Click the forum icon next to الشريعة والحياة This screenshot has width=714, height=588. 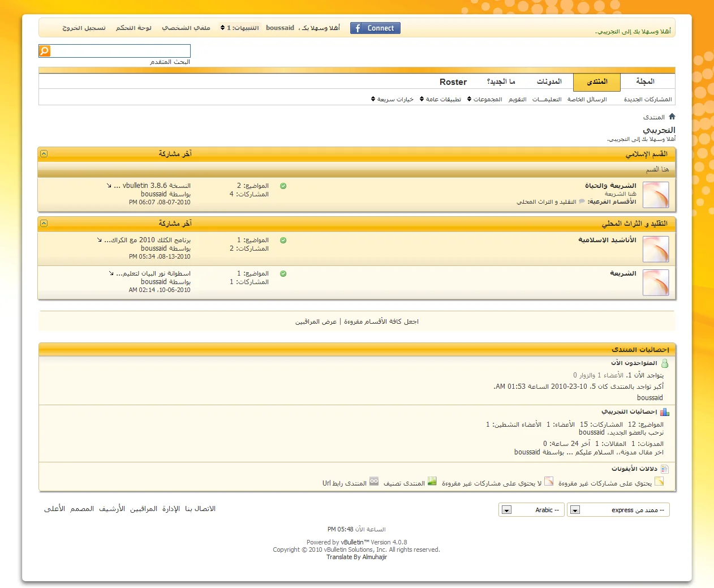656,195
